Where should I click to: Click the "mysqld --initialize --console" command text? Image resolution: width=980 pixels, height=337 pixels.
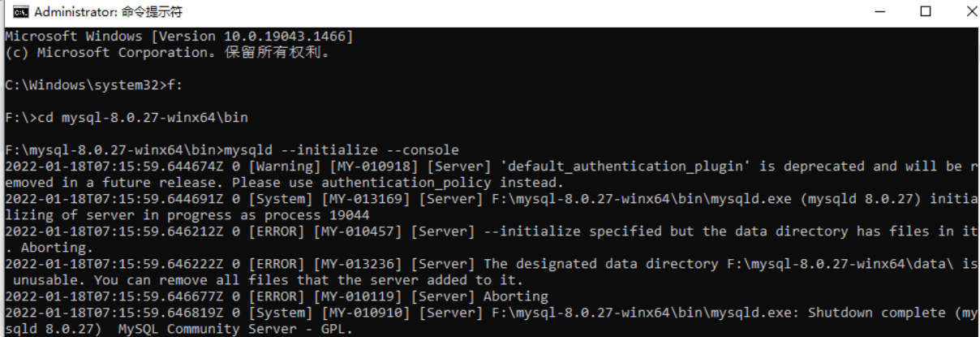342,150
